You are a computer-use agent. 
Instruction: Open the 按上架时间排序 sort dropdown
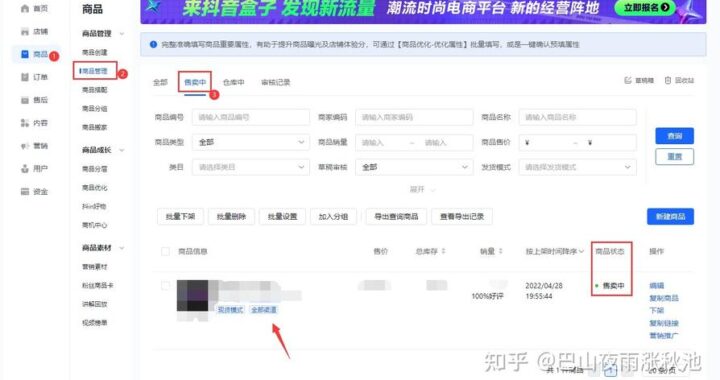pos(555,251)
